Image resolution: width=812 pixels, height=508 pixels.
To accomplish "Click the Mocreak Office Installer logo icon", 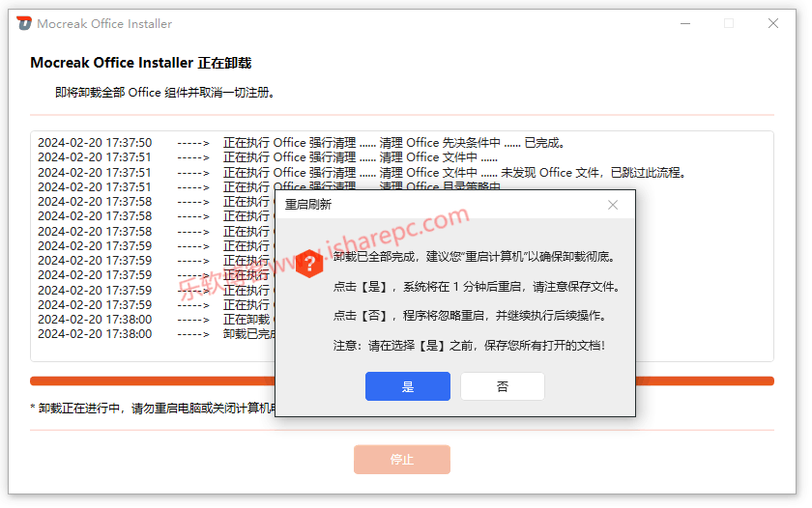I will 24,23.
